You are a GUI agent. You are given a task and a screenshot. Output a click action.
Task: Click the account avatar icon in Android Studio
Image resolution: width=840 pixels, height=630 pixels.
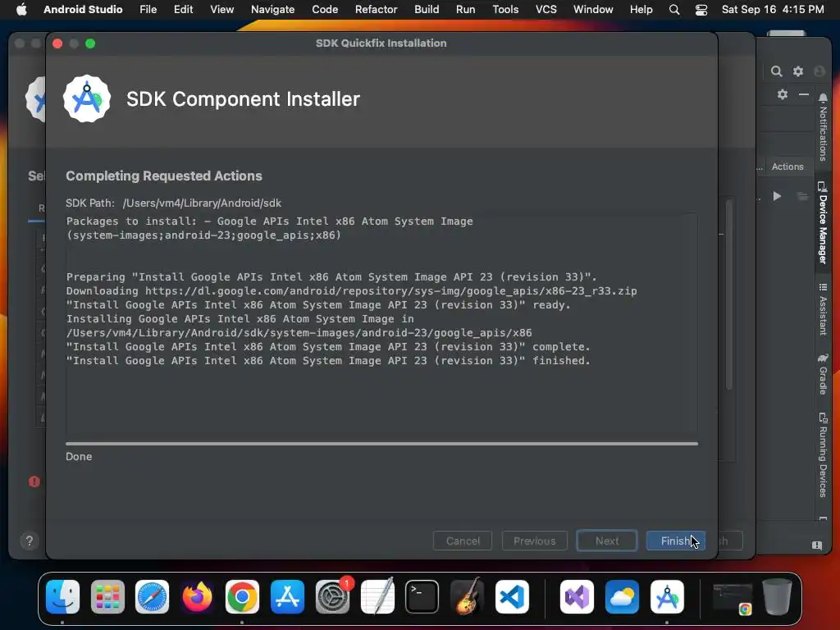point(819,71)
